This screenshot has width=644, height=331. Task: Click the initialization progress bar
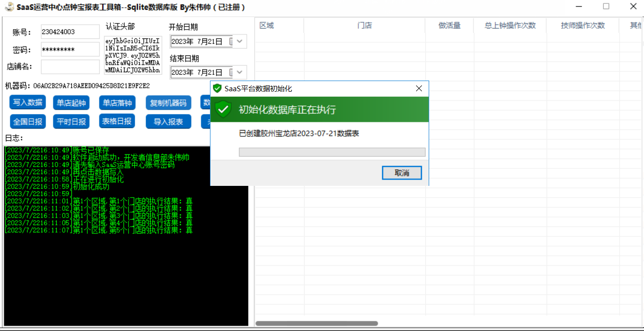click(332, 152)
